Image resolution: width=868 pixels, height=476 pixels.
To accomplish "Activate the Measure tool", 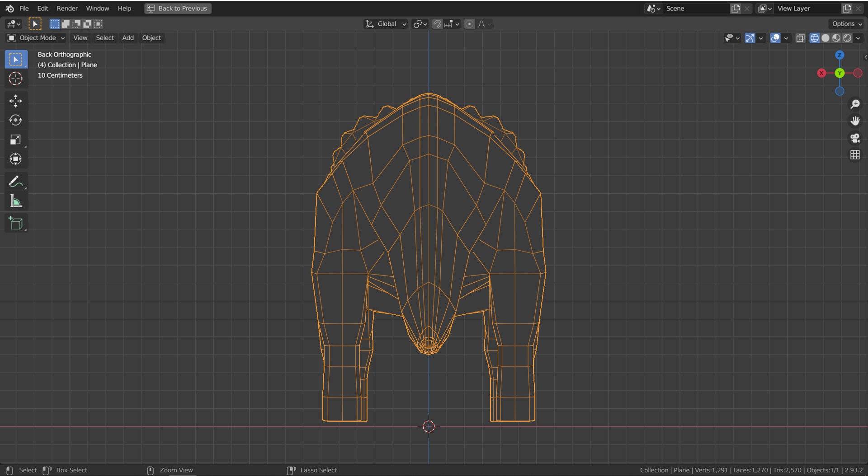I will point(16,201).
